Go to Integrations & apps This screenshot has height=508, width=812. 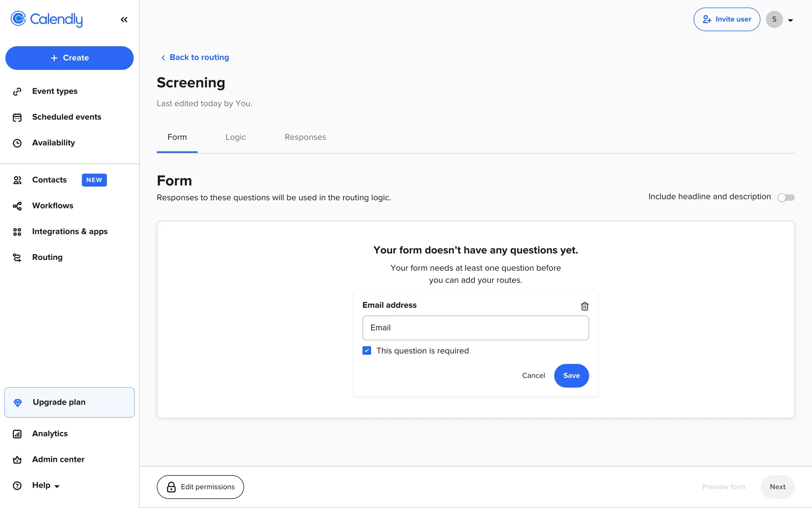coord(70,232)
